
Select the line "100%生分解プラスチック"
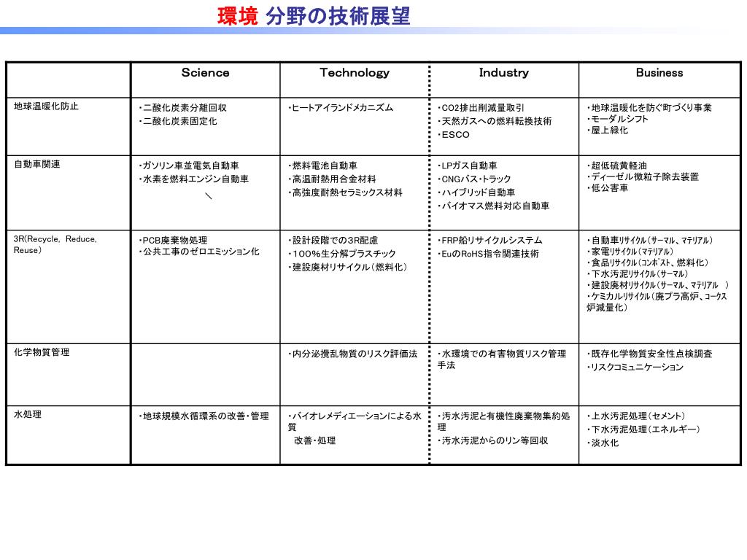pyautogui.click(x=342, y=254)
